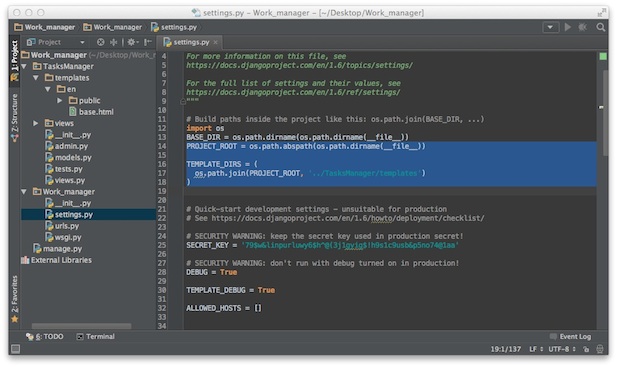Screen dimensions: 617x367
Task: Select __init__.py under Work_manager package
Action: [x=68, y=203]
